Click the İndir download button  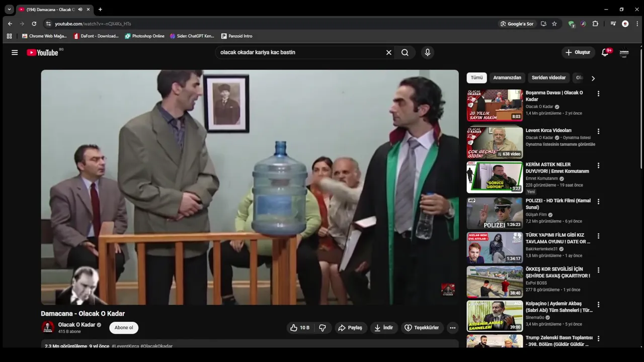coord(383,328)
